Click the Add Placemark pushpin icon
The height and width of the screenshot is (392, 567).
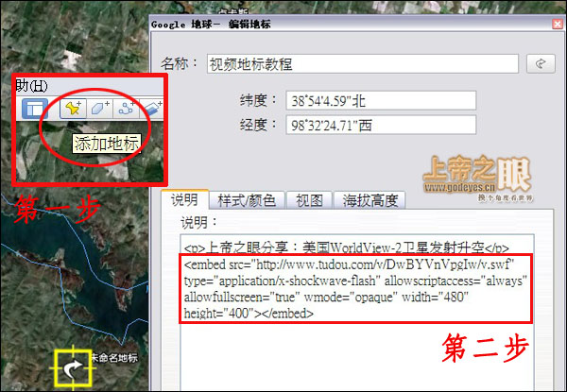click(x=74, y=108)
